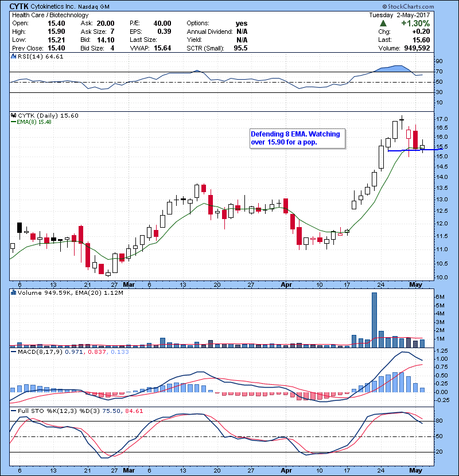Click the volume bars icon beside Volume label
This screenshot has height=476, width=459.
click(13, 292)
